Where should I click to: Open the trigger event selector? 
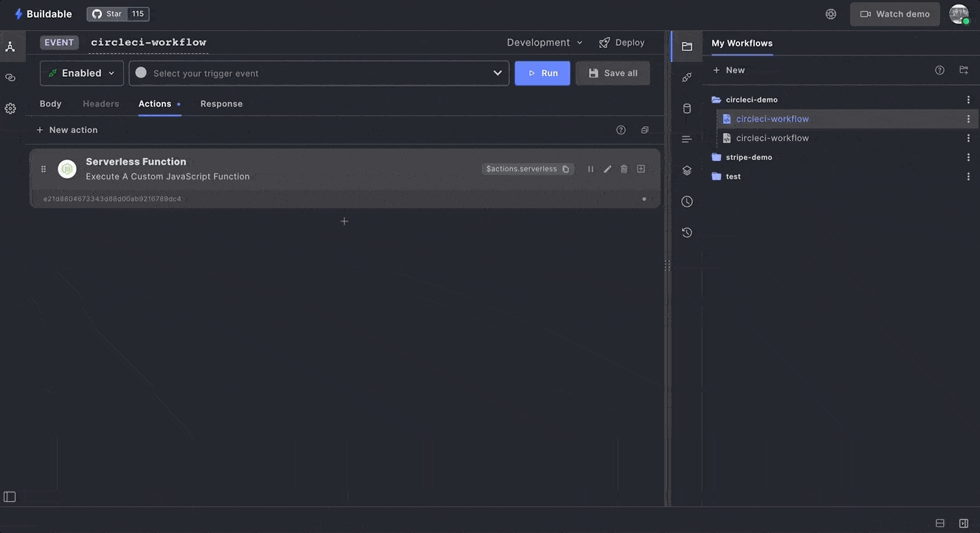pyautogui.click(x=319, y=73)
